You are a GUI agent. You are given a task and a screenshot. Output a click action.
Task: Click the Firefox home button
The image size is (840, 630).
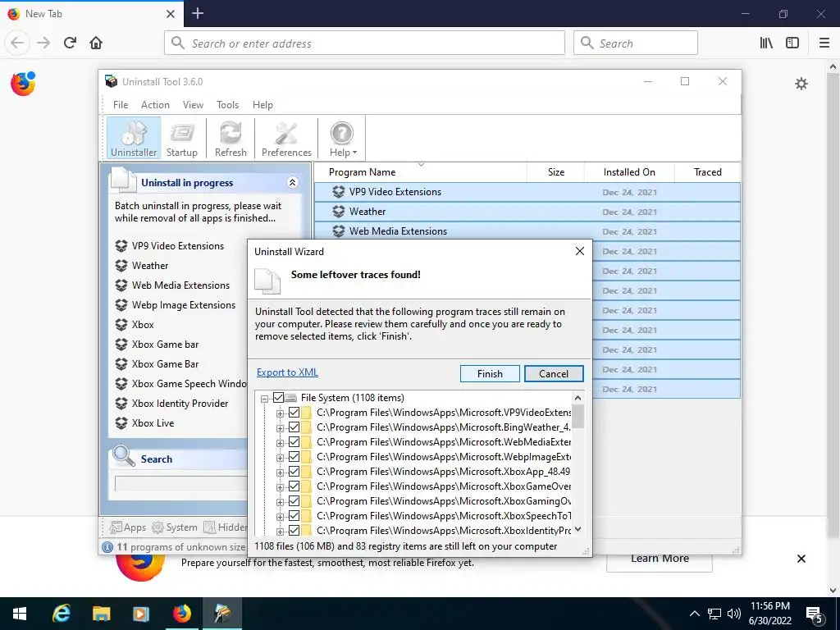[x=96, y=43]
